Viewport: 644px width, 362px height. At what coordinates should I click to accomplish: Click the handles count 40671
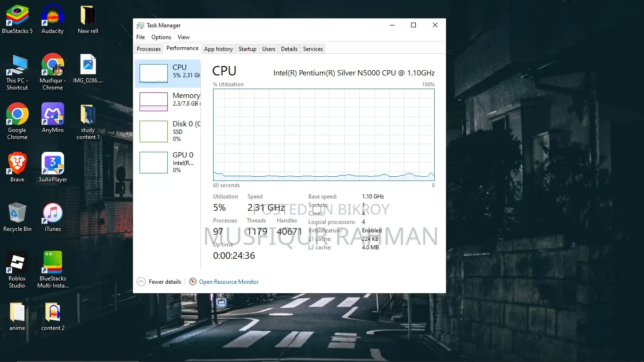coord(289,231)
